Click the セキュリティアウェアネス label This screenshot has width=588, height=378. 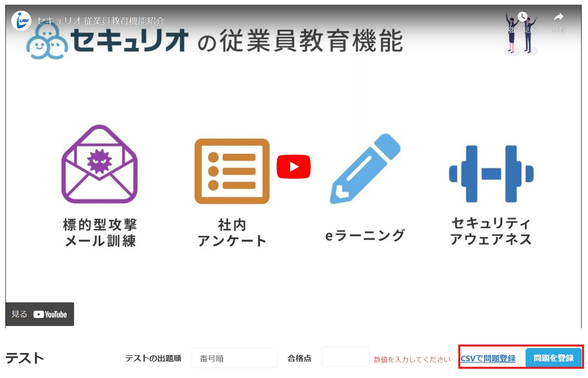tap(491, 231)
